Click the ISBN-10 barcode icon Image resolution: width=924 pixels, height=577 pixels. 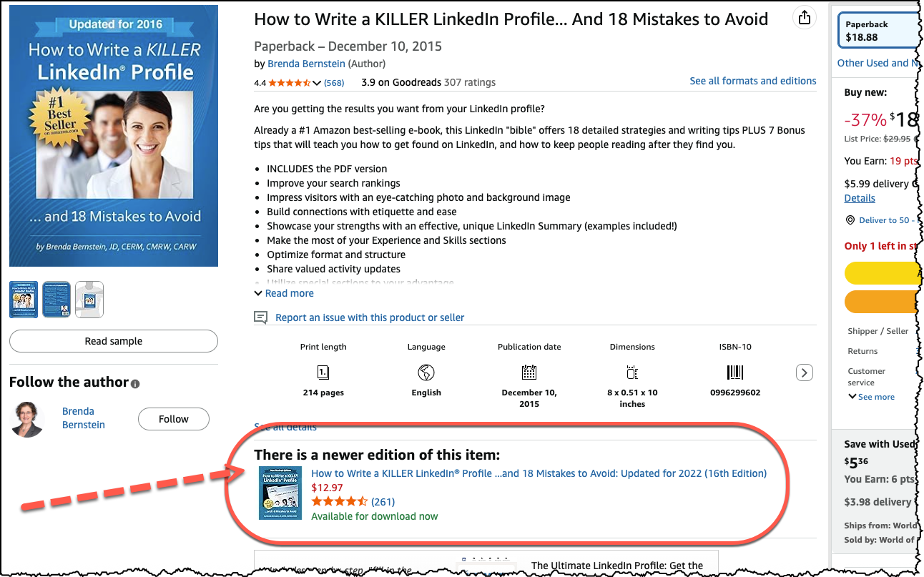[x=735, y=373]
